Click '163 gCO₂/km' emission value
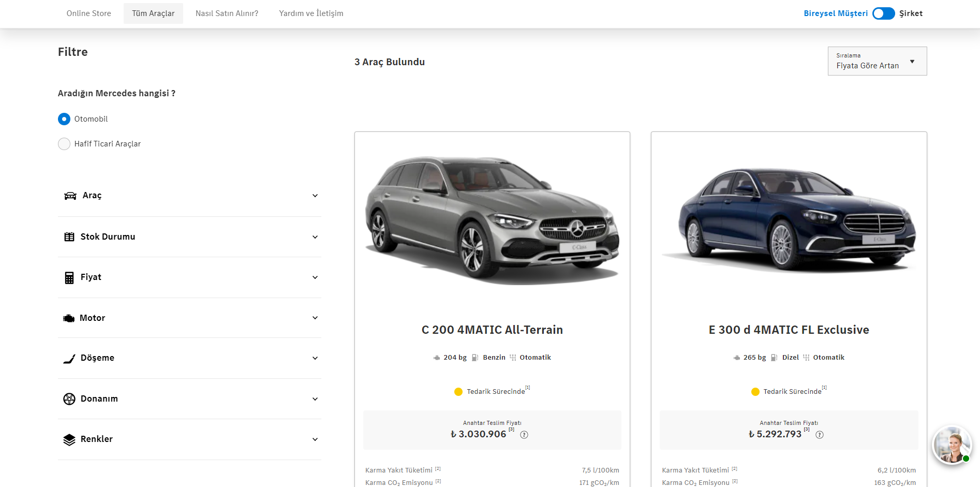980x487 pixels. (x=895, y=483)
